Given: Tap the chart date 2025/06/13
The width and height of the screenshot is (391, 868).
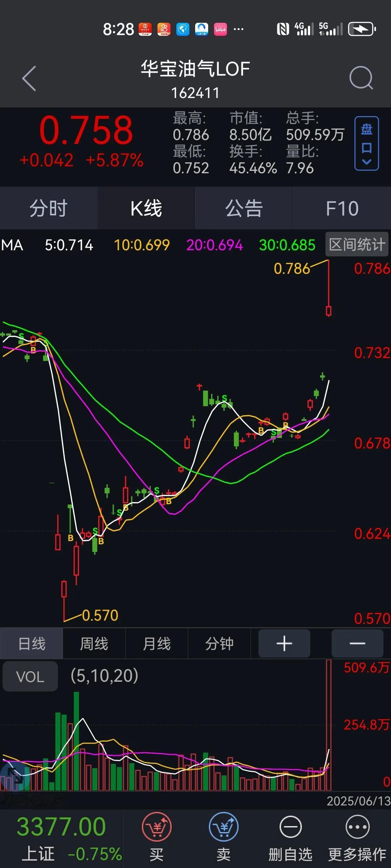Looking at the screenshot, I should [x=358, y=801].
